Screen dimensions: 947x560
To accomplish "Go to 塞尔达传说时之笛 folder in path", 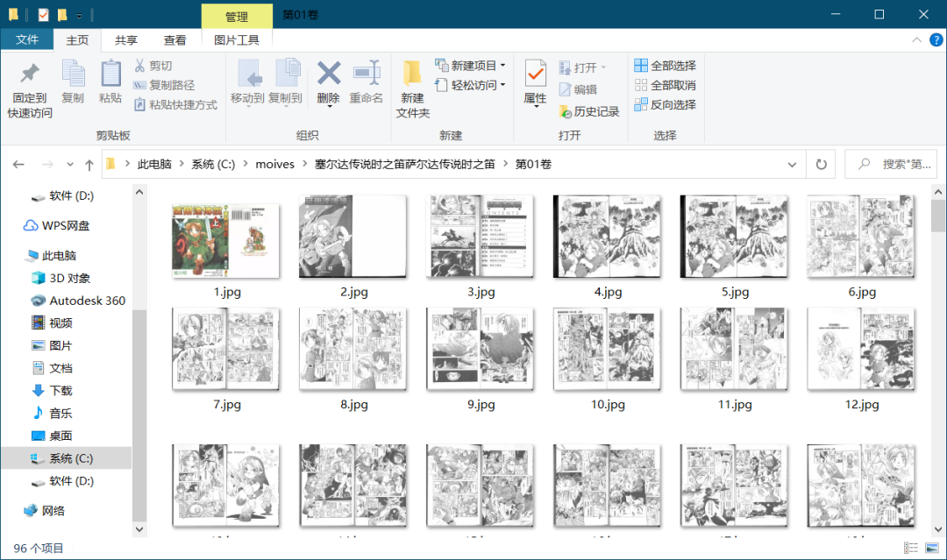I will pyautogui.click(x=404, y=164).
